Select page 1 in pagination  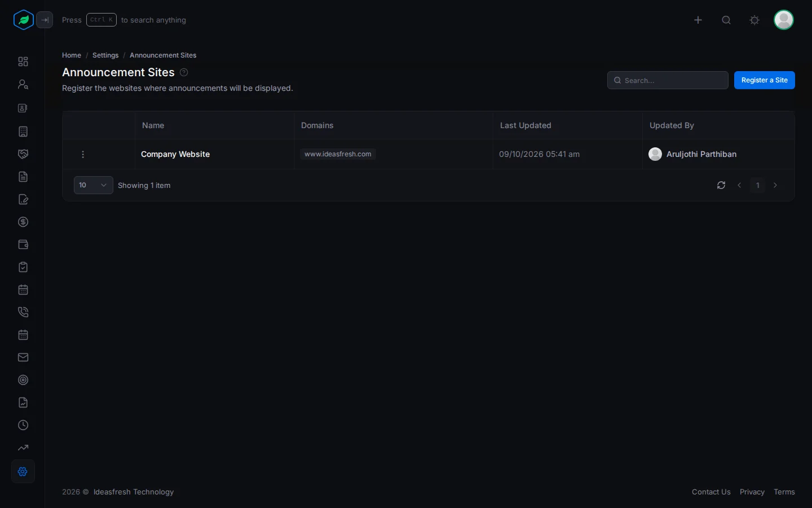coord(758,185)
